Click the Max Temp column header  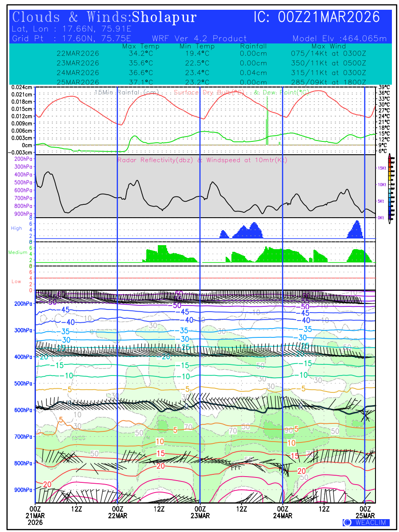(141, 47)
